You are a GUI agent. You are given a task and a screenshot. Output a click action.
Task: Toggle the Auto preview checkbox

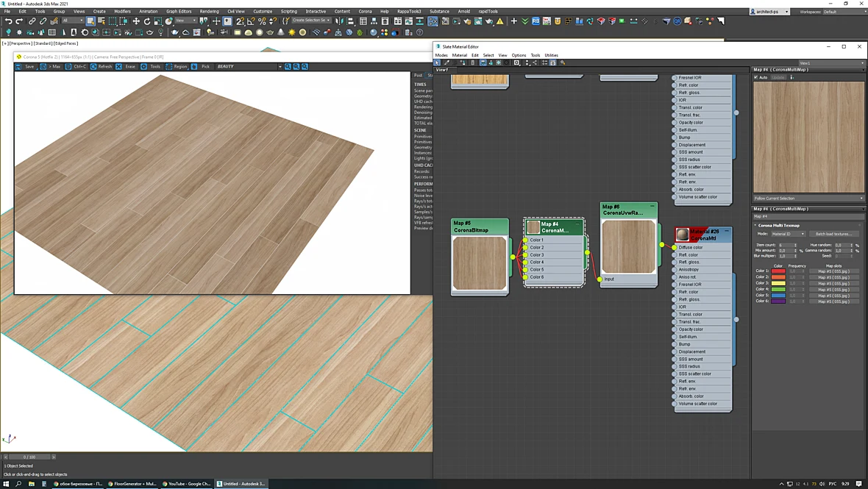pyautogui.click(x=755, y=77)
